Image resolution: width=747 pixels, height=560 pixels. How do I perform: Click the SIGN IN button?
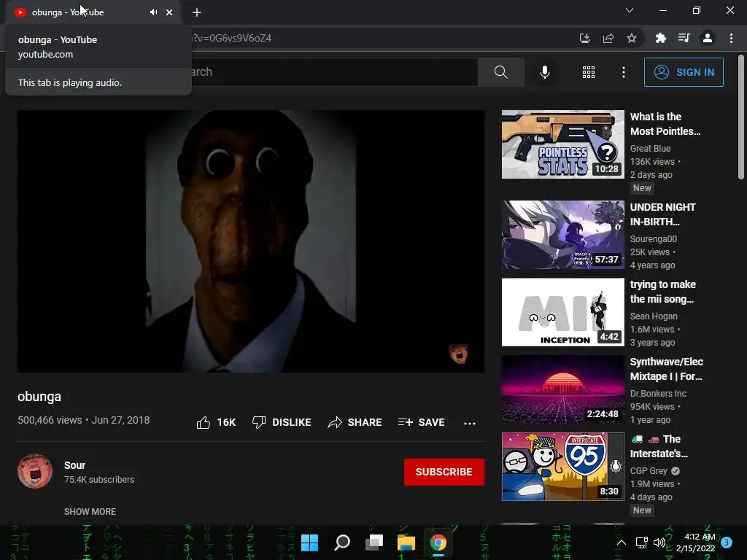pyautogui.click(x=684, y=72)
